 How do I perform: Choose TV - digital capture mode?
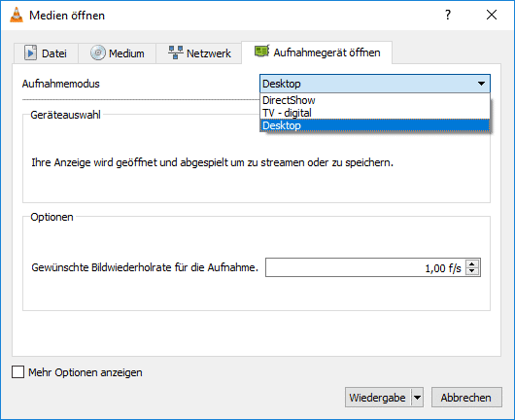pos(375,113)
